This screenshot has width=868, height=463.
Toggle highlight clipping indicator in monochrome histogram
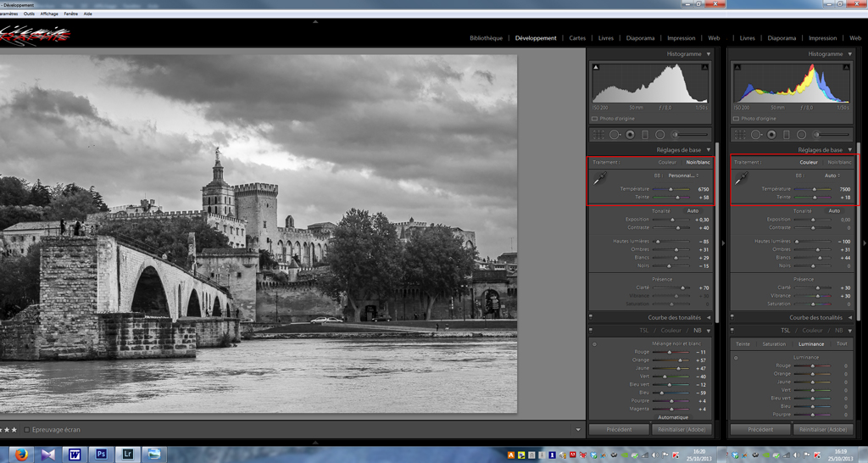(x=704, y=67)
